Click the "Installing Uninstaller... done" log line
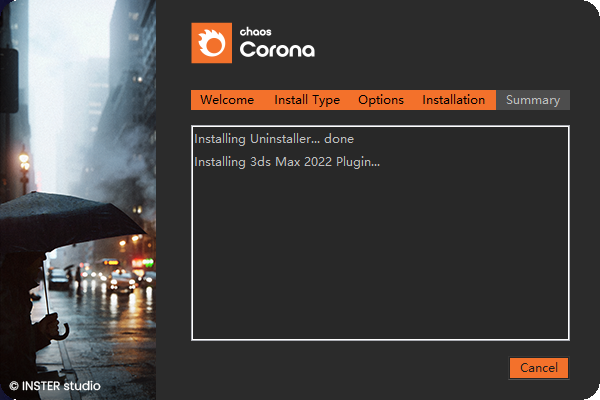This screenshot has width=600, height=400. (x=274, y=139)
